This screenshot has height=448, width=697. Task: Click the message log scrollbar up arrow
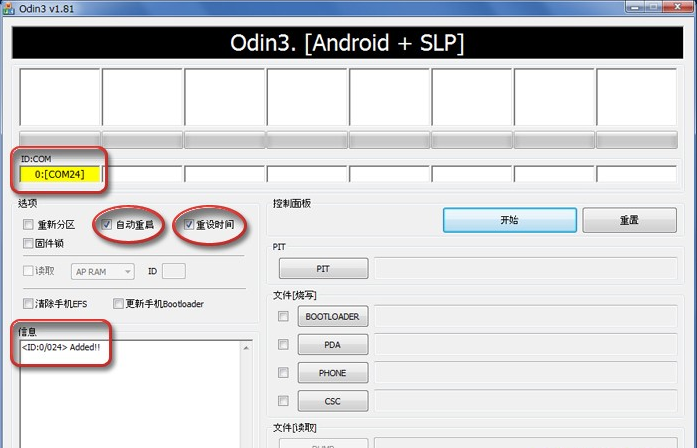pyautogui.click(x=246, y=348)
